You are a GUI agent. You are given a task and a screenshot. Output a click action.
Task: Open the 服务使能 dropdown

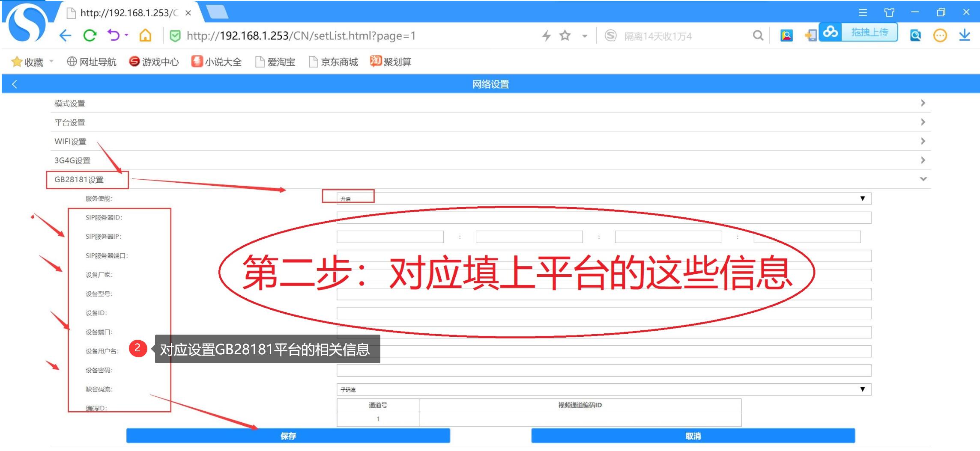(604, 199)
